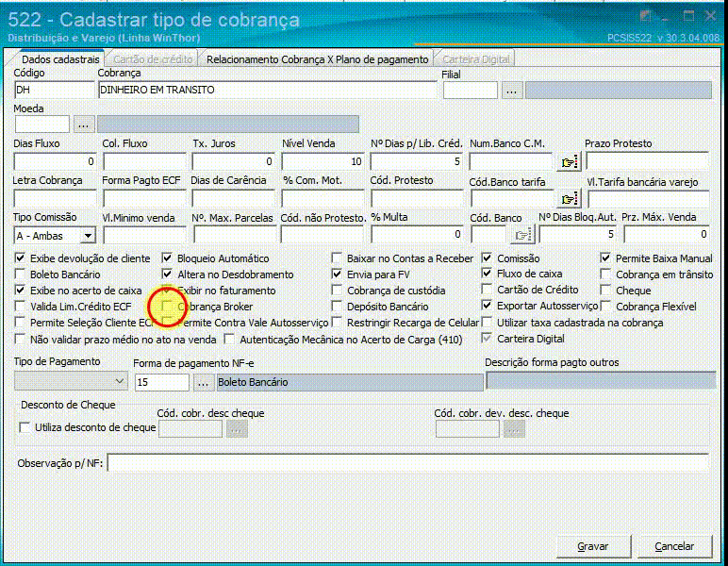Check Utiliza desconto de cheque
728x566 pixels.
(x=25, y=427)
